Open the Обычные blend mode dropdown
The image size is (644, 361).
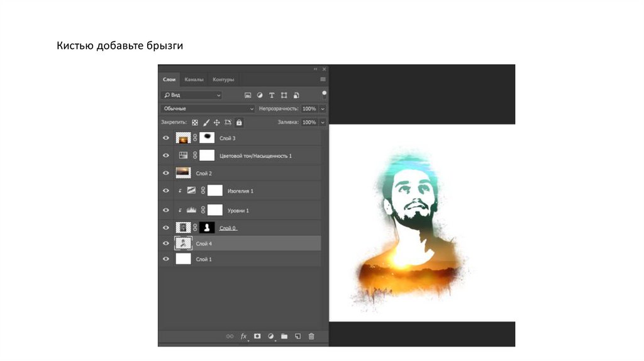208,109
